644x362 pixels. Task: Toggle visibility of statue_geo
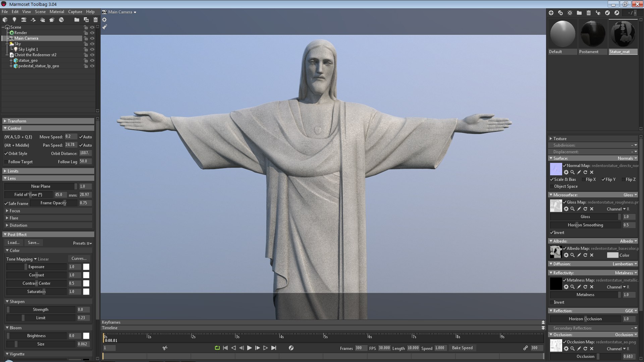click(92, 61)
